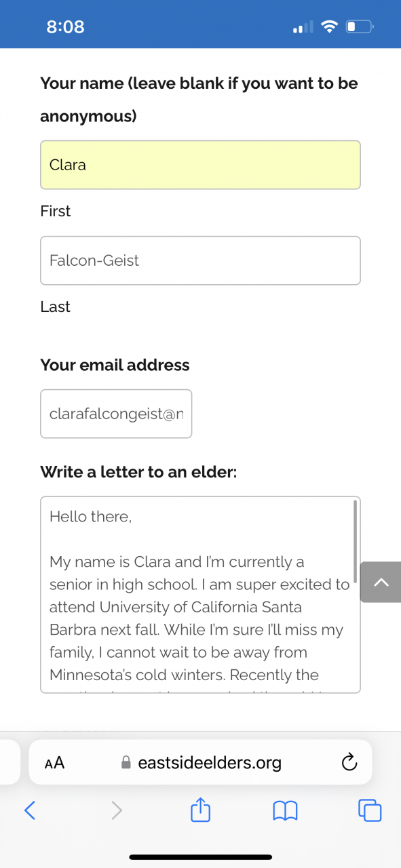
Task: Tap the lock icon beside the URL
Action: pos(126,763)
